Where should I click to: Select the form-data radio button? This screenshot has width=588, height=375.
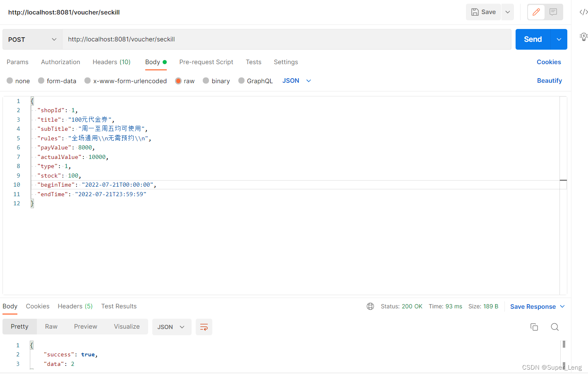coord(41,81)
